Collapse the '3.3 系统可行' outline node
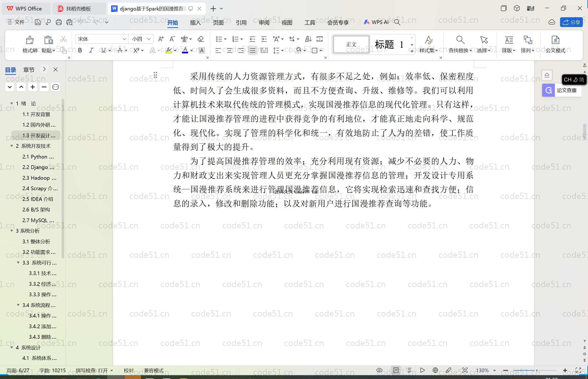588x379 pixels. (18, 263)
